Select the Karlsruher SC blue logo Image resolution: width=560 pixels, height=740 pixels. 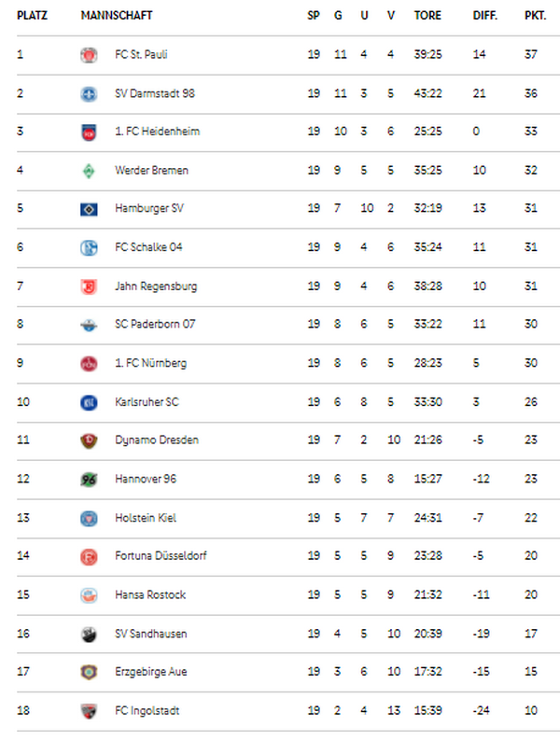(89, 402)
